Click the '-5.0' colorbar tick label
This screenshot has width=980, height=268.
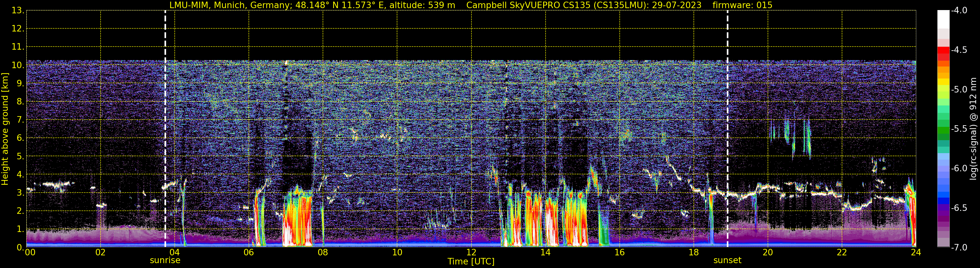959,90
